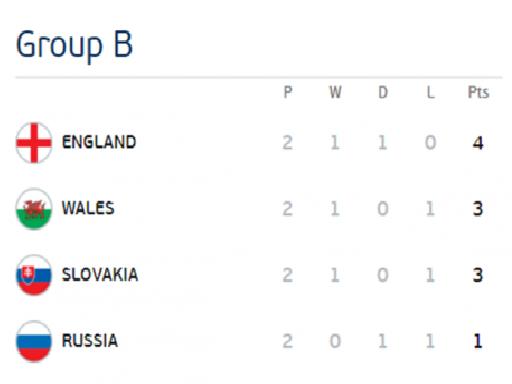Click the Russia flag icon
The image size is (512, 384).
[x=34, y=341]
